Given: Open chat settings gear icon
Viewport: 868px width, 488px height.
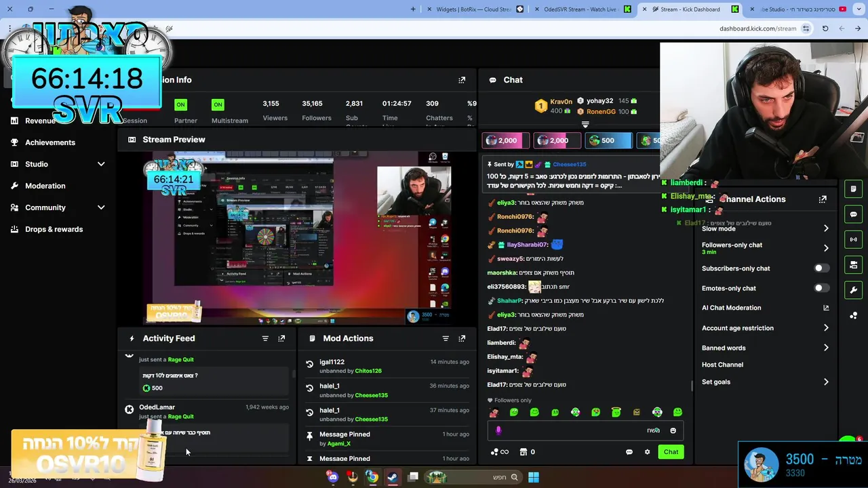Looking at the screenshot, I should pos(647,452).
